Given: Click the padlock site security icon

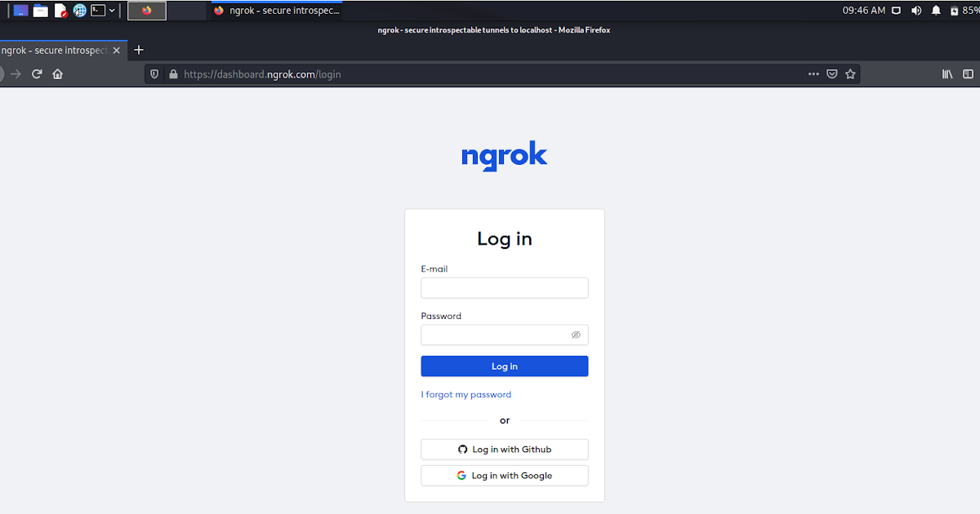Looking at the screenshot, I should (x=173, y=73).
